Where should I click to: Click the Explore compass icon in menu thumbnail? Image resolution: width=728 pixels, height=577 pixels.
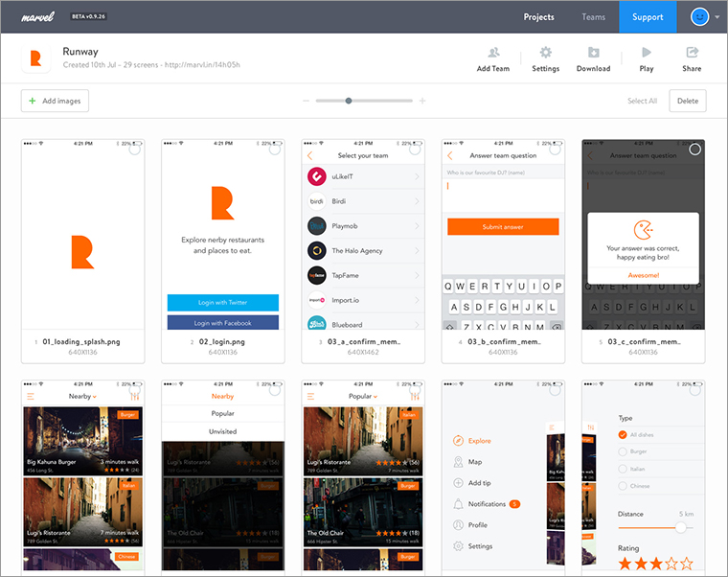pos(458,440)
